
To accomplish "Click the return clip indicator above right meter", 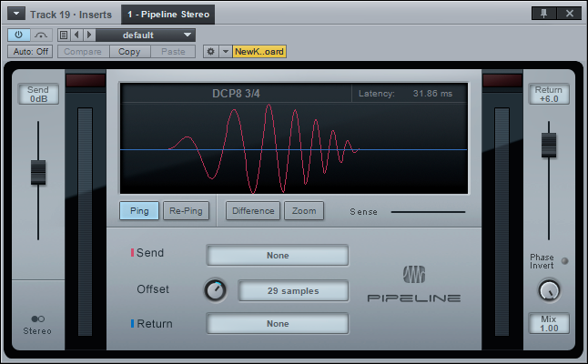I will point(502,81).
